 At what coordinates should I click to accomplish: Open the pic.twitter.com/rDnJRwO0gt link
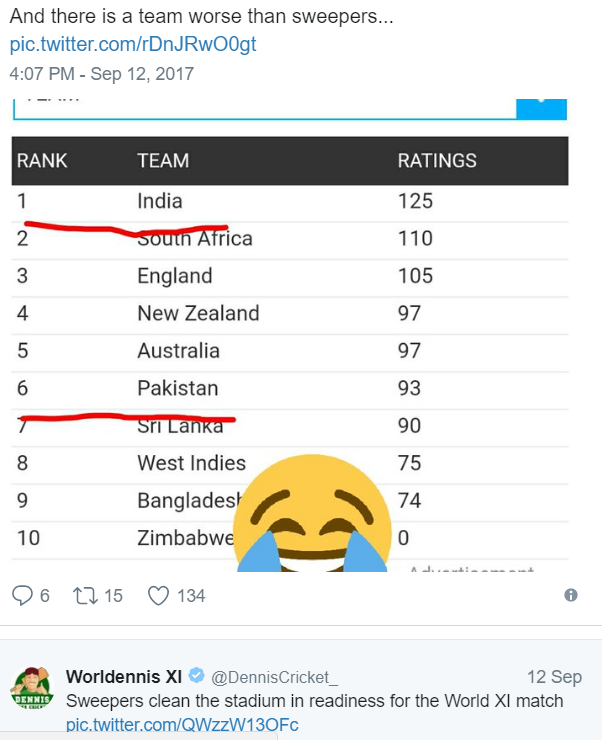tap(133, 44)
